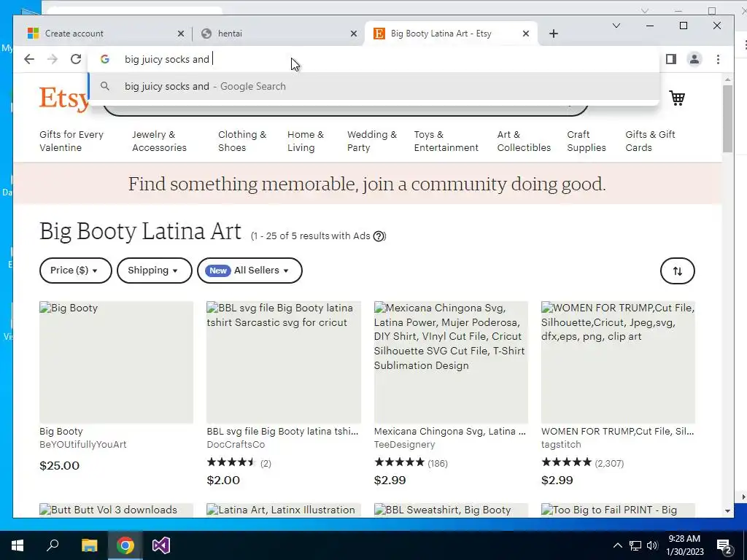Click the Ads question mark help icon
This screenshot has height=560, width=747.
379,236
